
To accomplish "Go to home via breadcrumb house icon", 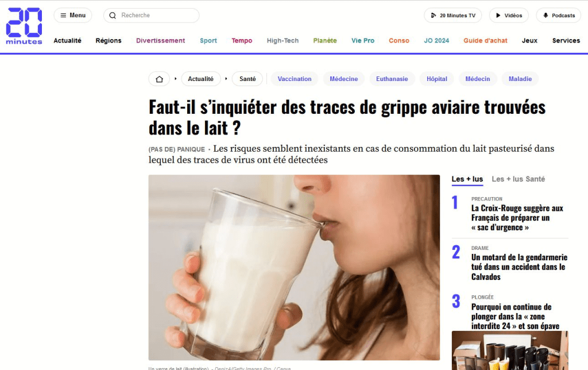I will point(160,79).
